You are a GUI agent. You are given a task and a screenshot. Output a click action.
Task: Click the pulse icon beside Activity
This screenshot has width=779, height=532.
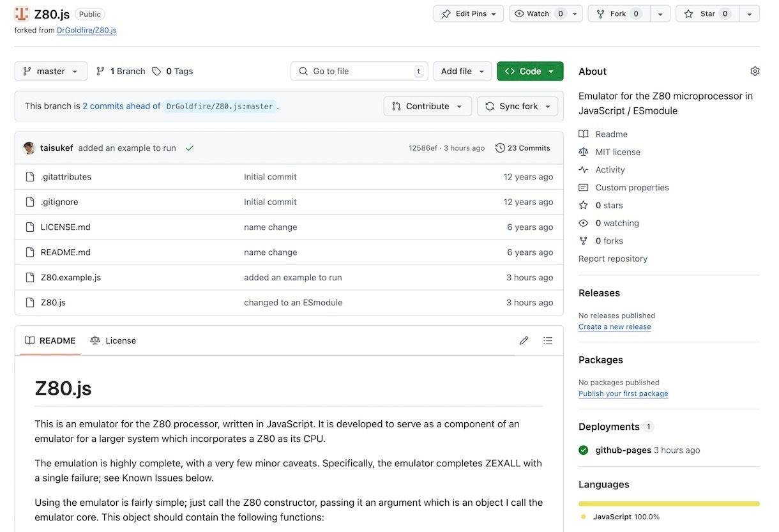click(584, 170)
